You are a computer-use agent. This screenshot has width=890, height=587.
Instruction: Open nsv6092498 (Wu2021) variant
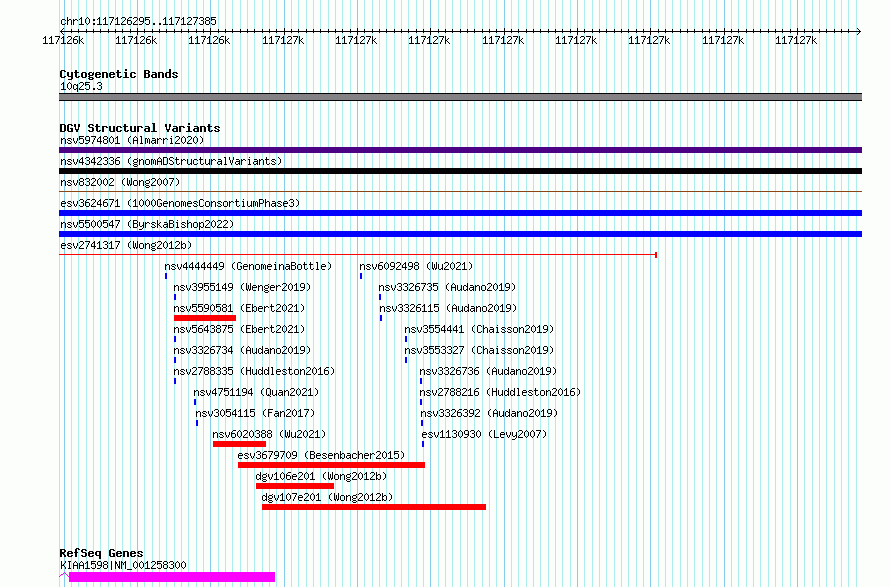416,266
